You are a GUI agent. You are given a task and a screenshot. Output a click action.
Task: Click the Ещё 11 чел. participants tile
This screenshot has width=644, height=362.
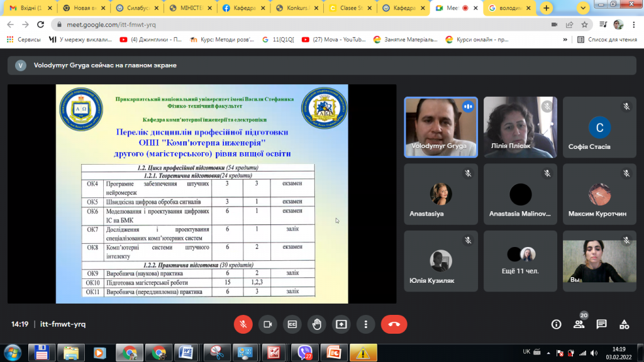[x=520, y=261]
